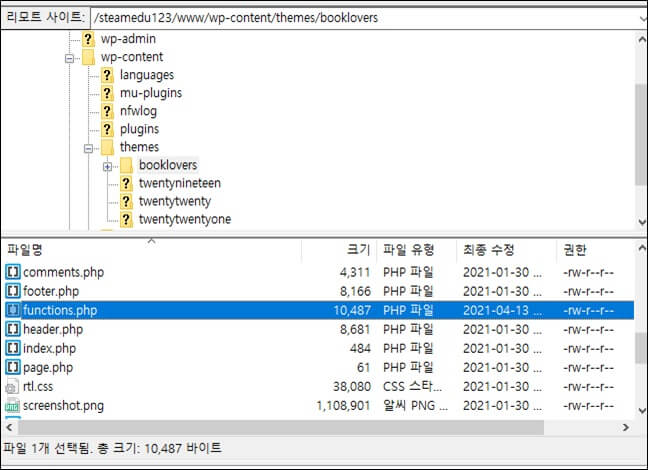The height and width of the screenshot is (470, 648).
Task: Select the mu-plugins tree label
Action: (151, 93)
